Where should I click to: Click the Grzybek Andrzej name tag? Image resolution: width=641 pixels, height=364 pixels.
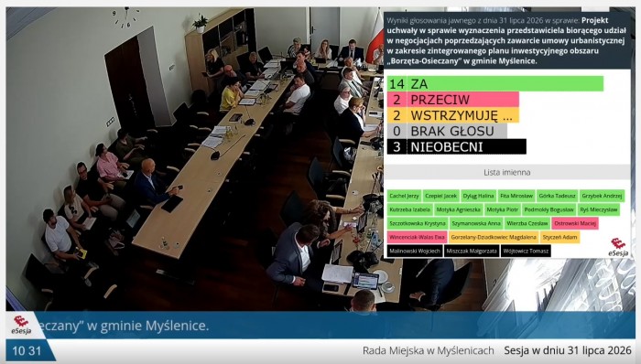(602, 196)
